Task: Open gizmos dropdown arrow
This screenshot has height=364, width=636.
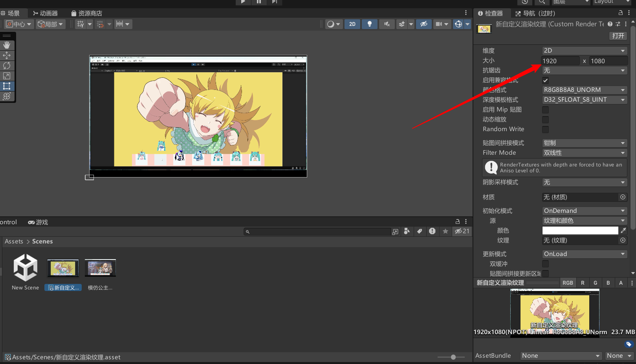Action: pyautogui.click(x=467, y=24)
